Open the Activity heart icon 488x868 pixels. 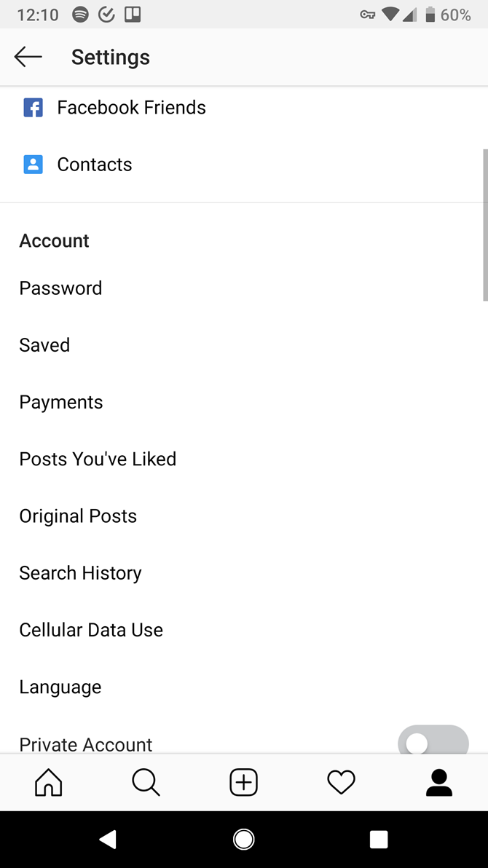[341, 783]
